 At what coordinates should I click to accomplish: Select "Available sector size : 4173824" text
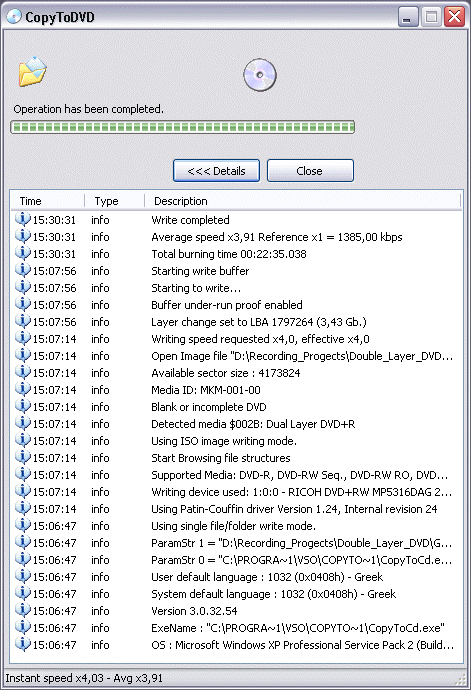click(x=225, y=373)
